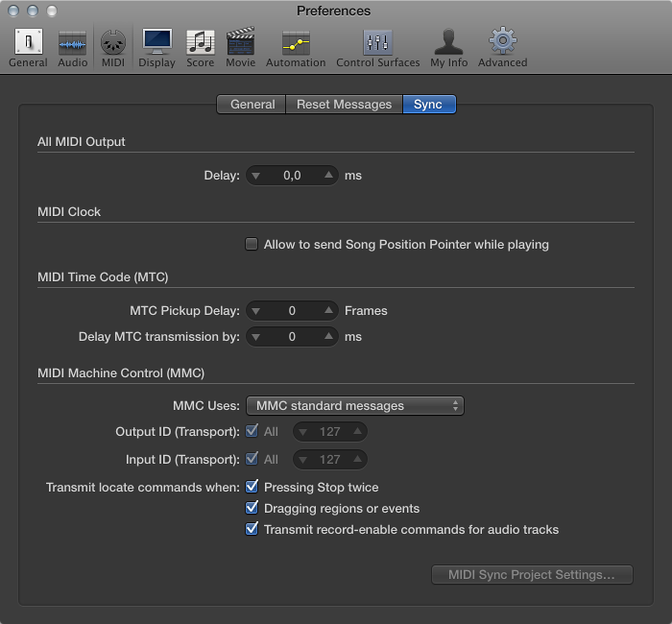Click the Input ID 127 value field
This screenshot has width=672, height=624.
tap(329, 460)
